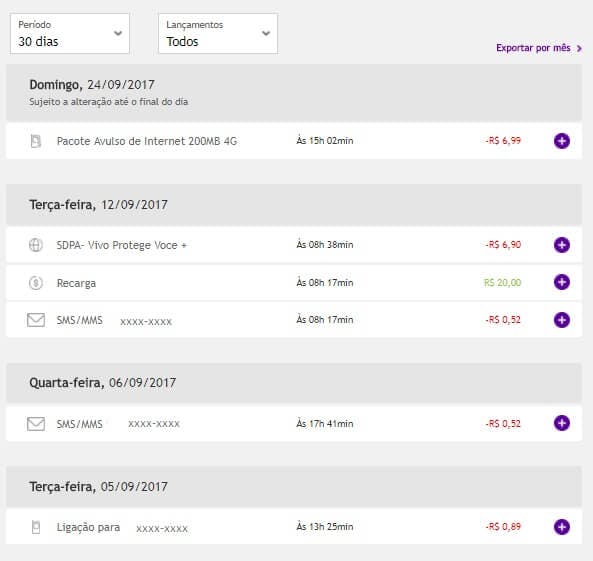Open the Lançamentos Todos dropdown
Viewport: 593px width, 561px height.
click(218, 33)
